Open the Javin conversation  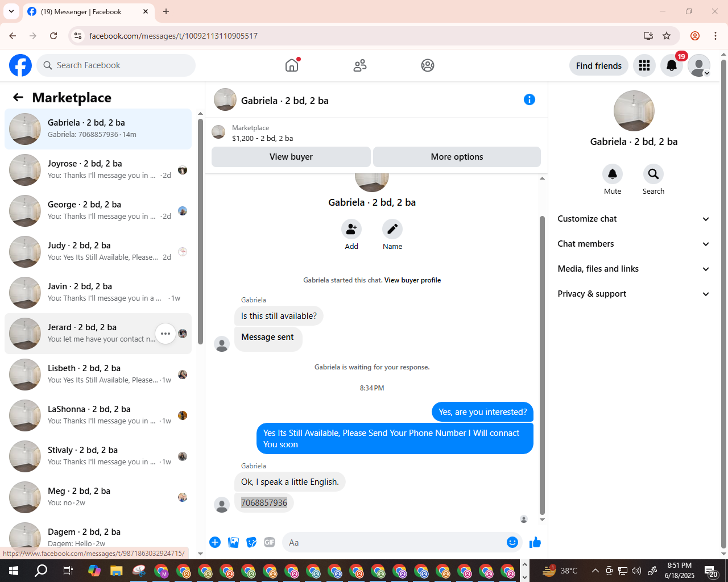pos(98,293)
